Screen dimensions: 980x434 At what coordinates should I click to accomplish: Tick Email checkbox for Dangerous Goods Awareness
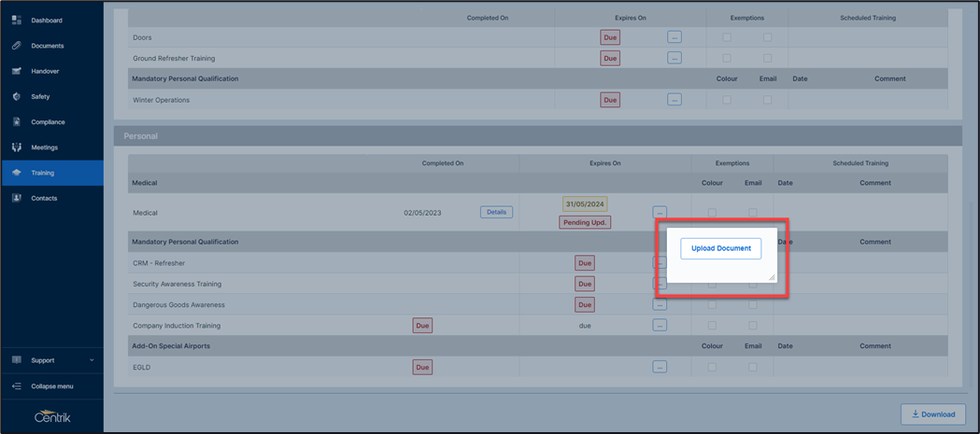click(753, 305)
